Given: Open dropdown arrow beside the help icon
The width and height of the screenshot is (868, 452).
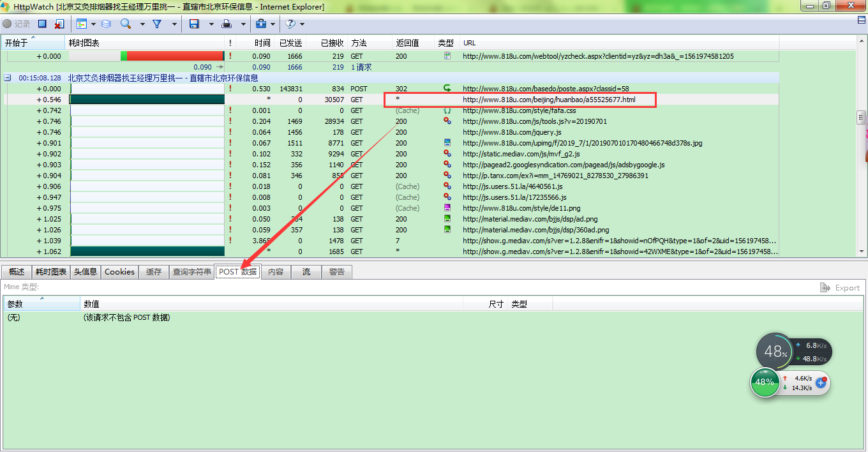Looking at the screenshot, I should pyautogui.click(x=302, y=24).
